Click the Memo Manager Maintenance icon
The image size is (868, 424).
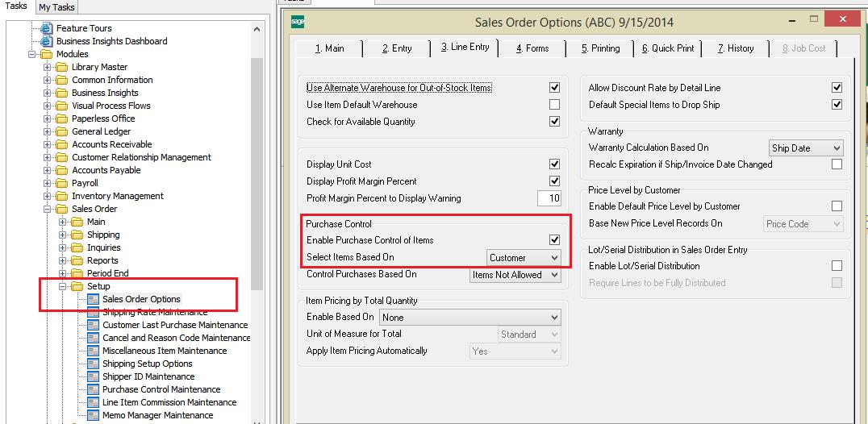(93, 415)
